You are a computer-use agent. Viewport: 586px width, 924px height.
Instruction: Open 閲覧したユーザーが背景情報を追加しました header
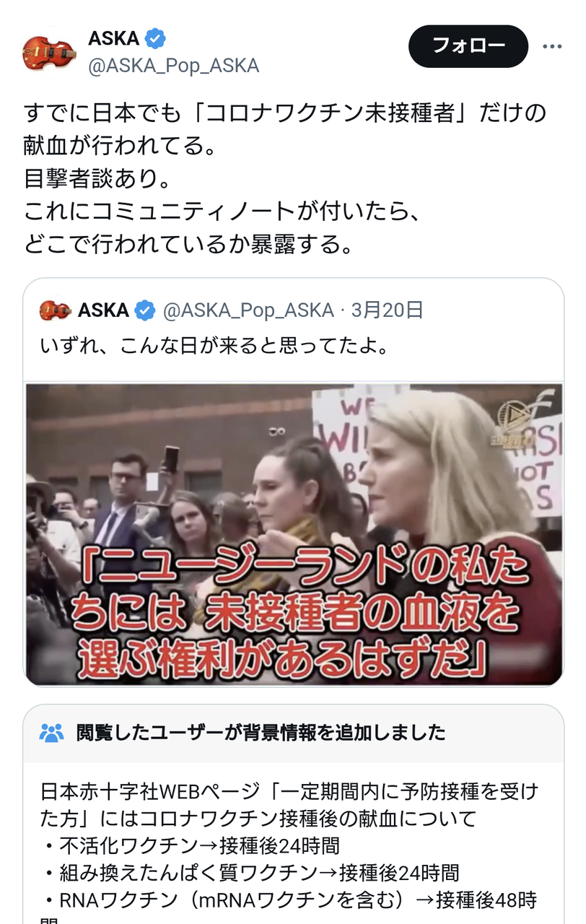[261, 733]
